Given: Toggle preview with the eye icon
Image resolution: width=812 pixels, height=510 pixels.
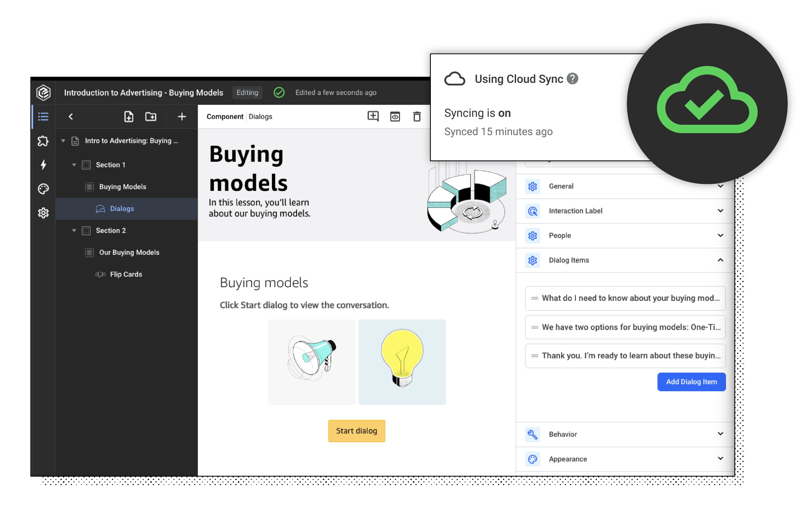Looking at the screenshot, I should pyautogui.click(x=395, y=116).
